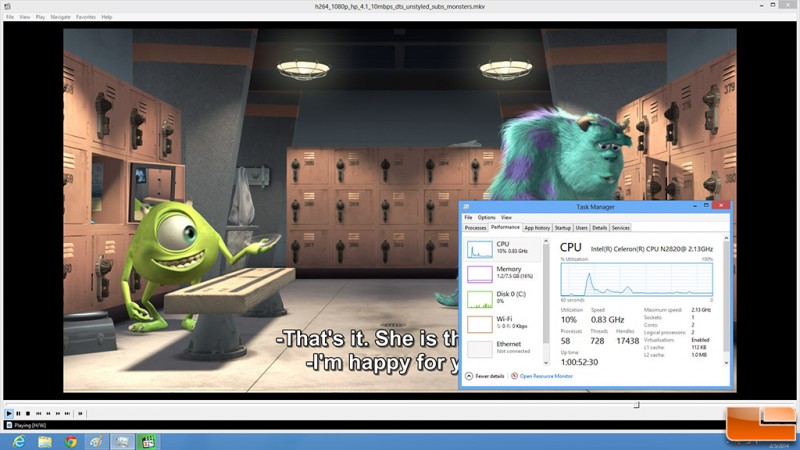Open Task Manager View menu

[506, 217]
